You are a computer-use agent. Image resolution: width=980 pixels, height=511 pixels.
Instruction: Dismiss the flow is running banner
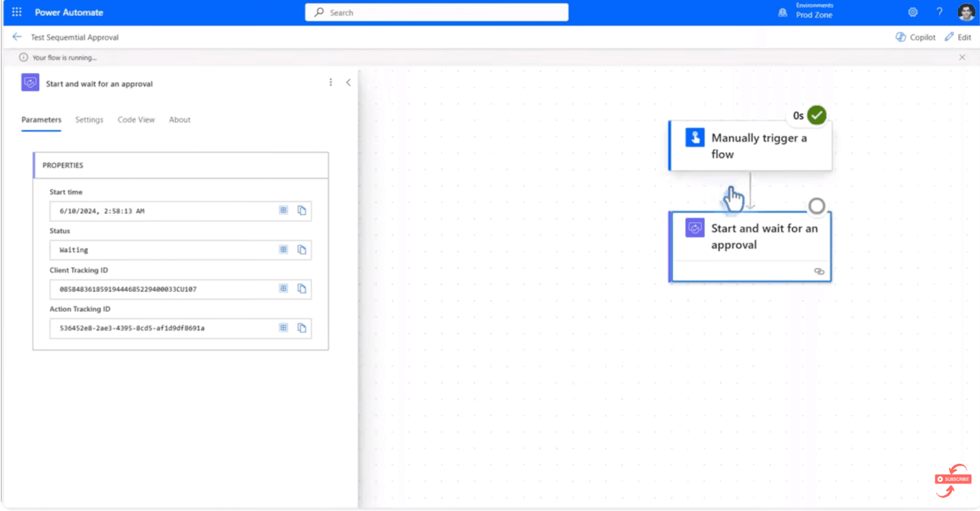click(962, 58)
